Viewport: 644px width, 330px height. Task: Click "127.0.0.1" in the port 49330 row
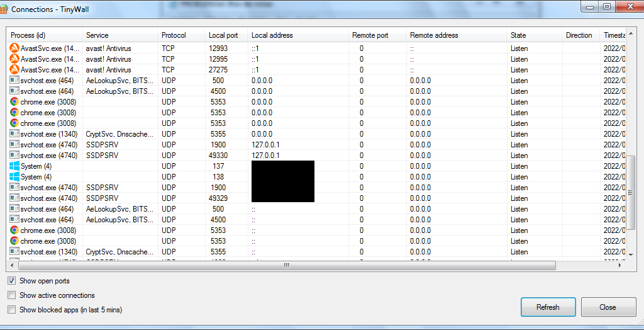pyautogui.click(x=265, y=155)
